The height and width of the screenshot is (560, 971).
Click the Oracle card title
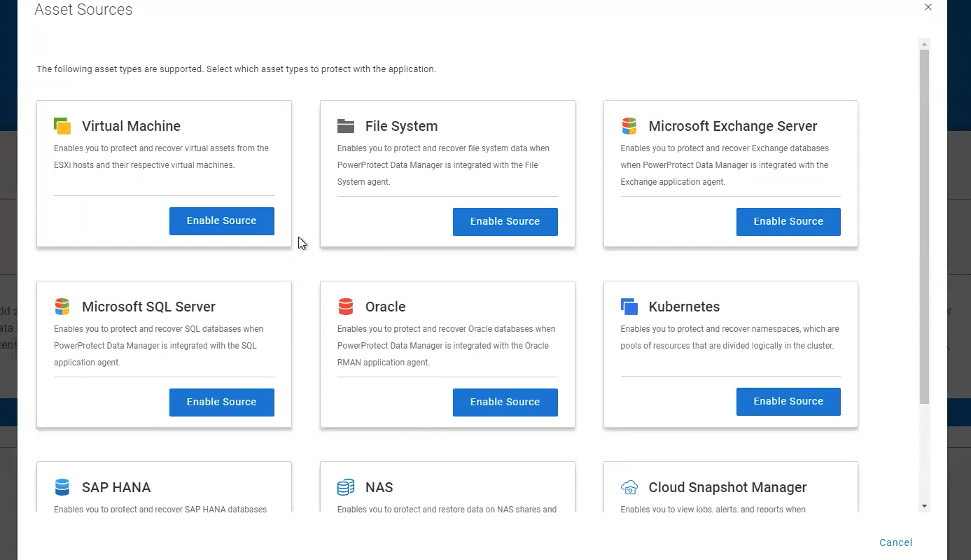pos(386,307)
